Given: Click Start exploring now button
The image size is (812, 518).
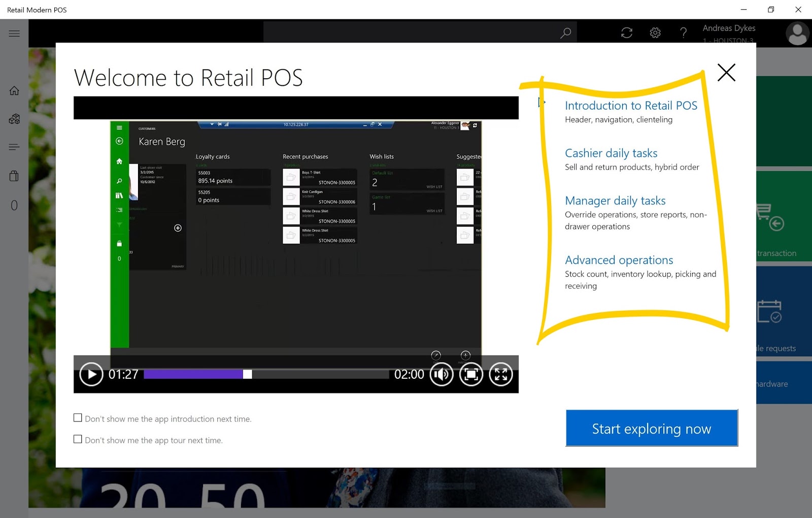Looking at the screenshot, I should tap(652, 428).
